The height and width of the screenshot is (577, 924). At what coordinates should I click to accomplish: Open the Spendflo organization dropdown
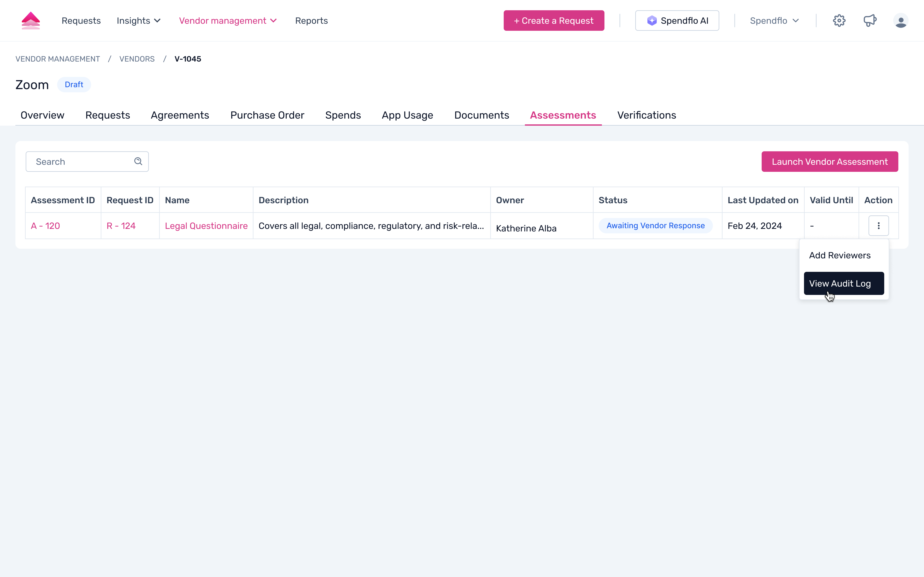pyautogui.click(x=774, y=21)
